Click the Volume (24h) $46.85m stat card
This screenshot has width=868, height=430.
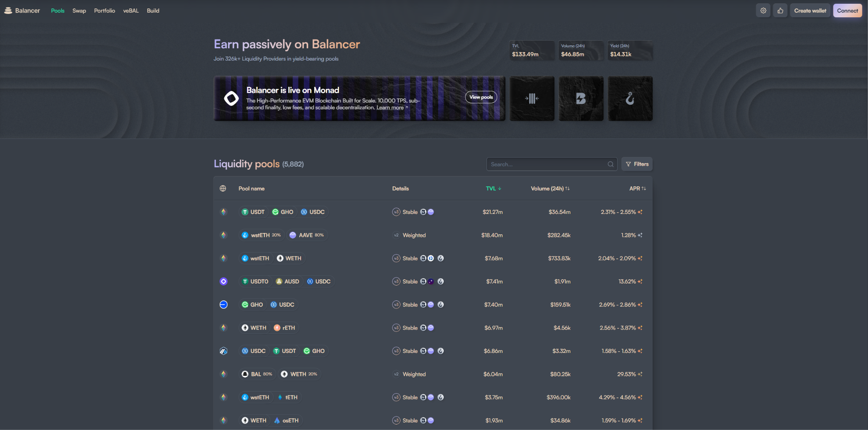tap(581, 50)
